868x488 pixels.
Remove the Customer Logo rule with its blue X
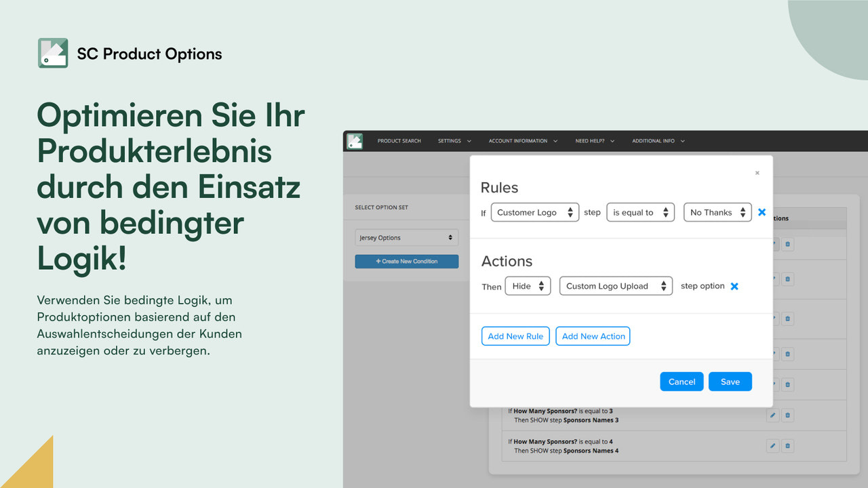[x=762, y=212]
